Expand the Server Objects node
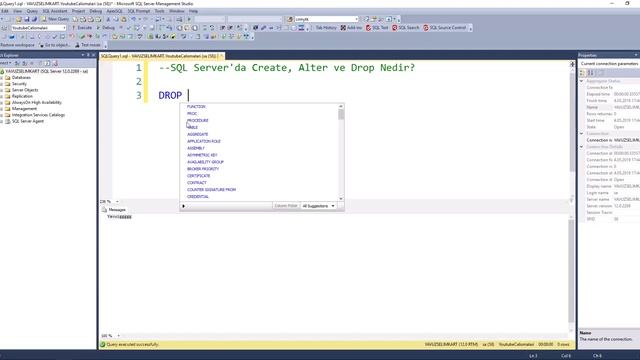The width and height of the screenshot is (640, 360). point(2,90)
